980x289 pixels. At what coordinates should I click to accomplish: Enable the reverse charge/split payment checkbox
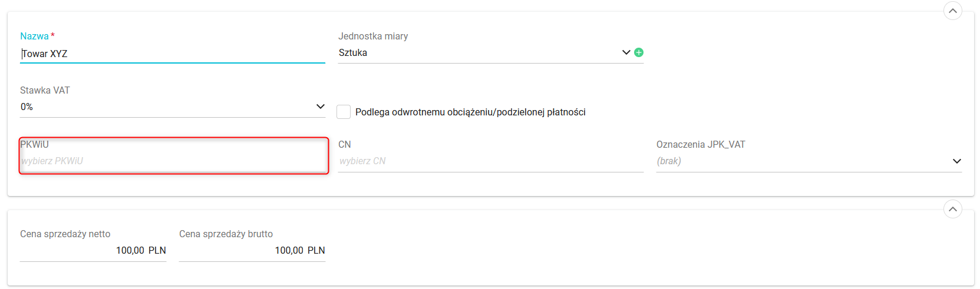[x=344, y=112]
